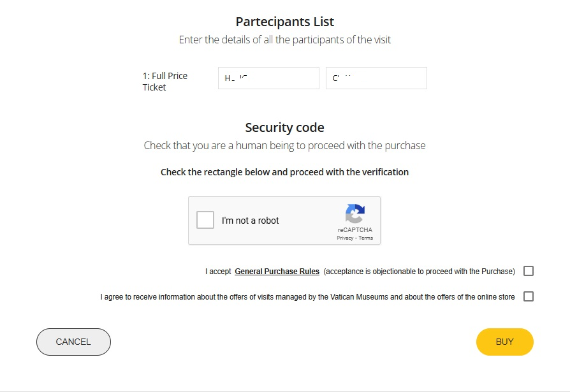Focus the participant first name field

[x=268, y=78]
